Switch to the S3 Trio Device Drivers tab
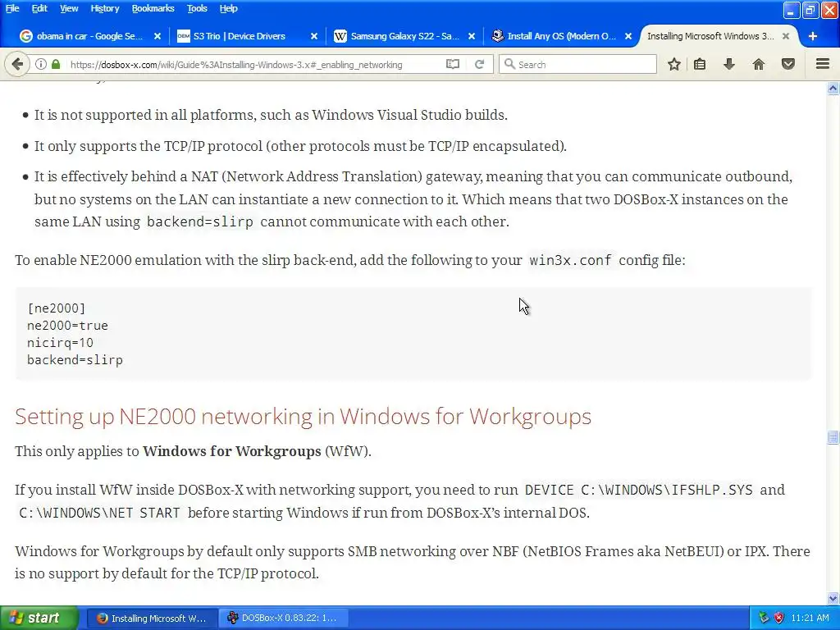The width and height of the screenshot is (840, 630). pyautogui.click(x=239, y=36)
